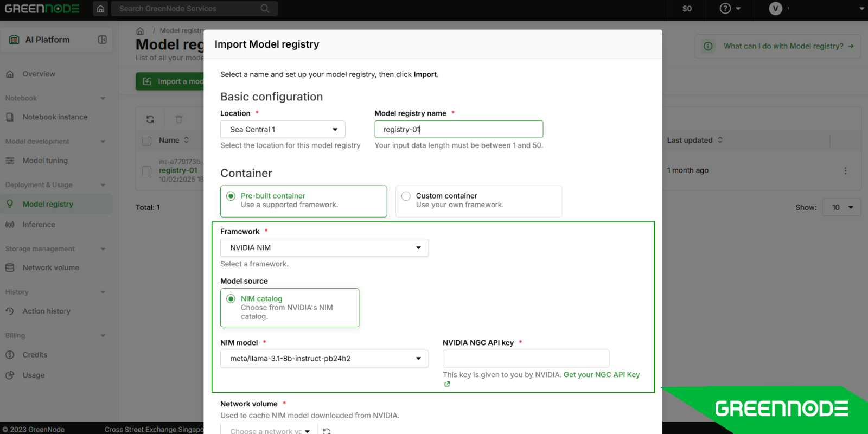Open the Show 10 rows dropdown

coord(841,207)
